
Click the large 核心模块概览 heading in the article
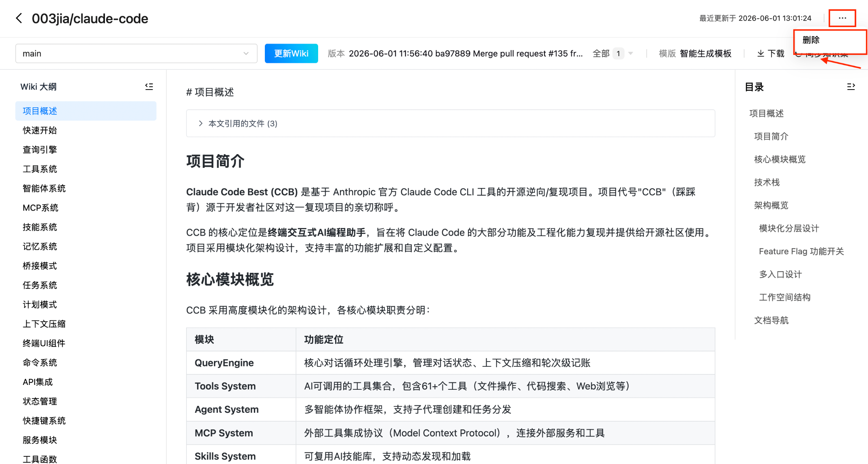[x=230, y=279]
